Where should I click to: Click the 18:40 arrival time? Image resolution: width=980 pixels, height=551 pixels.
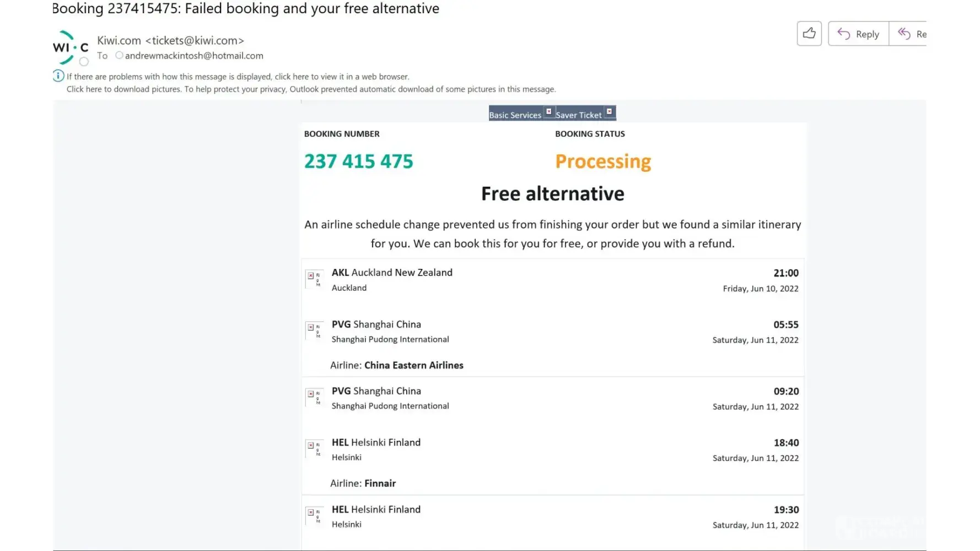pos(786,442)
